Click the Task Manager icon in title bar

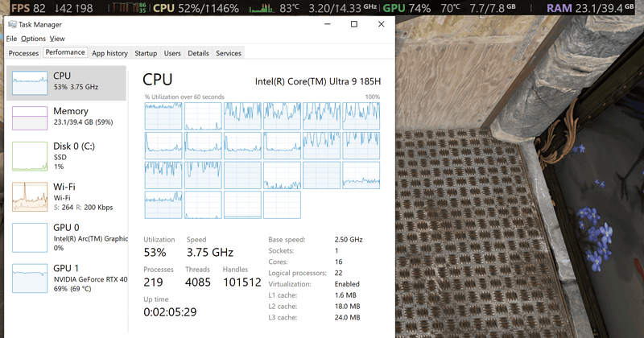12,24
